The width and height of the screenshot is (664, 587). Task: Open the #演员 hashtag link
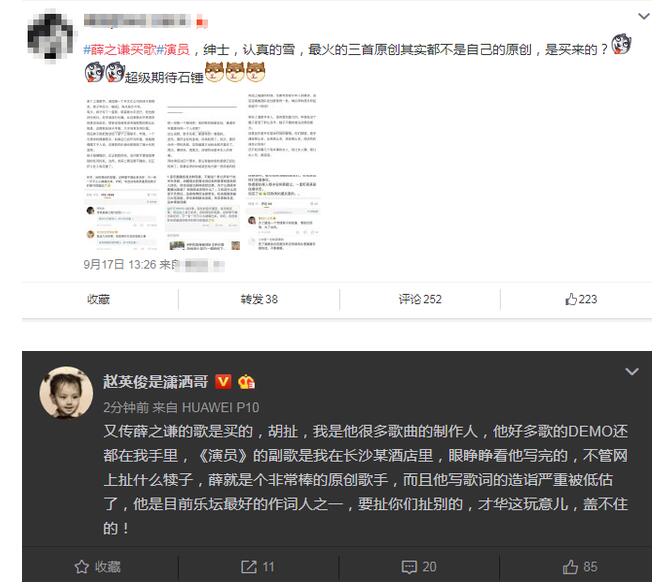click(173, 50)
